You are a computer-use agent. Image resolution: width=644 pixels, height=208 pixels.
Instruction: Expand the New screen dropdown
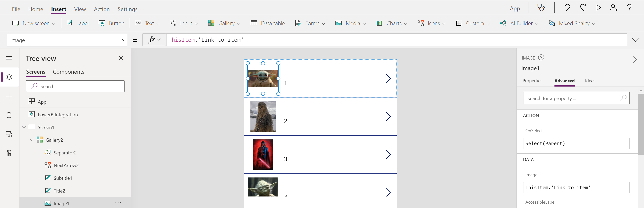[x=54, y=23]
